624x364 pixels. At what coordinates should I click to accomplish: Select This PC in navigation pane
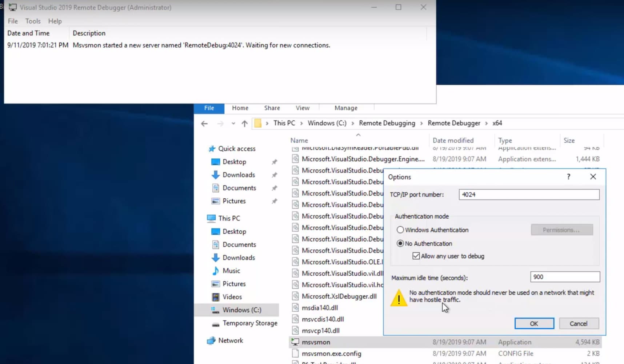click(229, 218)
